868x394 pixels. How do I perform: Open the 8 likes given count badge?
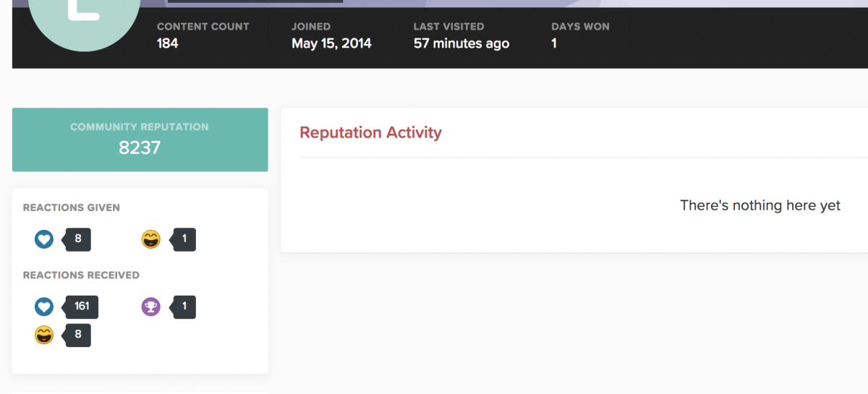click(77, 239)
